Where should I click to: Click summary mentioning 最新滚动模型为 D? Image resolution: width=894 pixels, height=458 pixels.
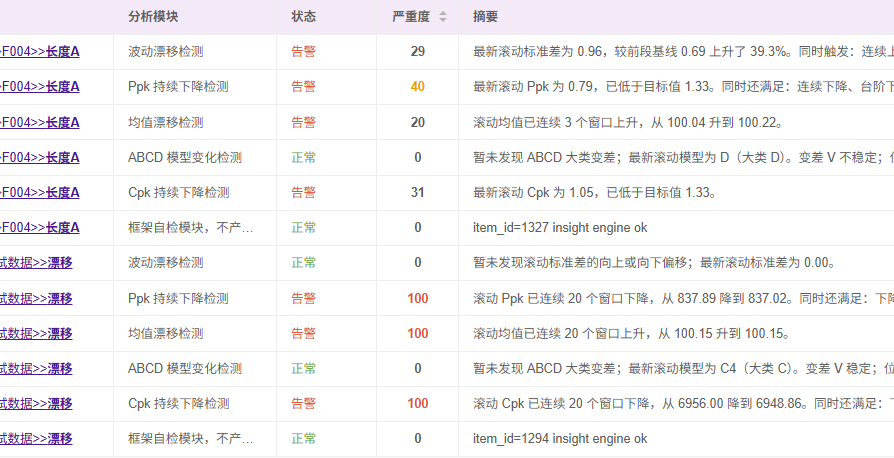click(683, 157)
